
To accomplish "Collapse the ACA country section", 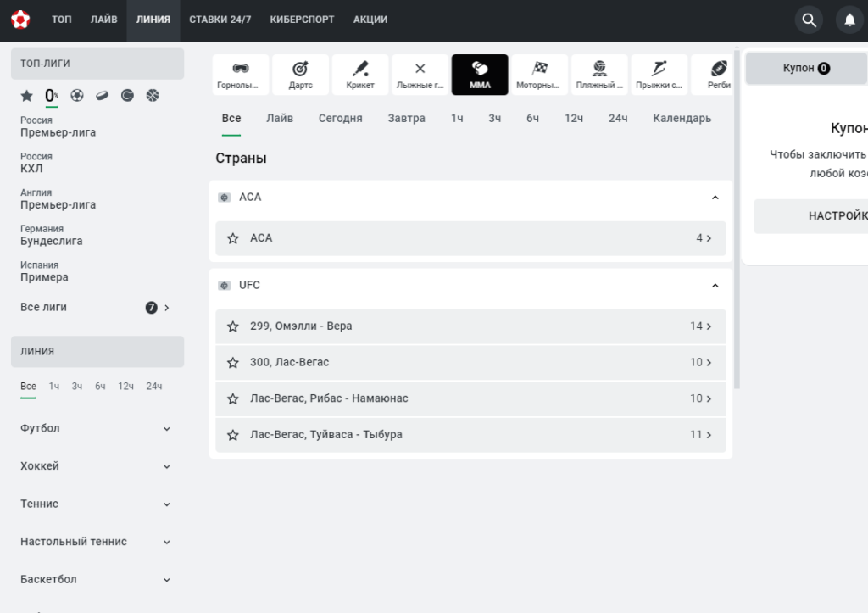I will pos(715,198).
